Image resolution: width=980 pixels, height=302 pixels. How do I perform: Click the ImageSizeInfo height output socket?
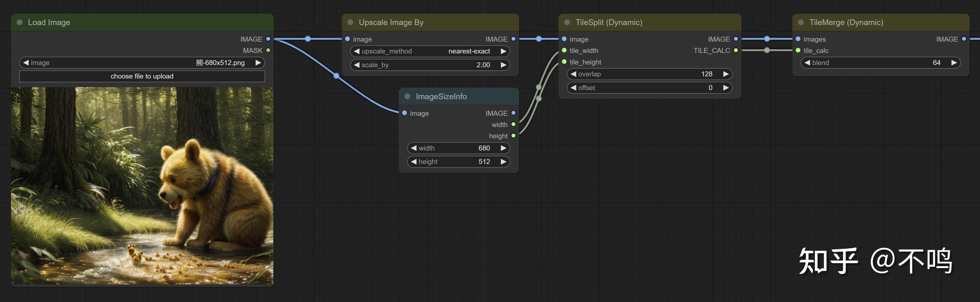(x=513, y=136)
